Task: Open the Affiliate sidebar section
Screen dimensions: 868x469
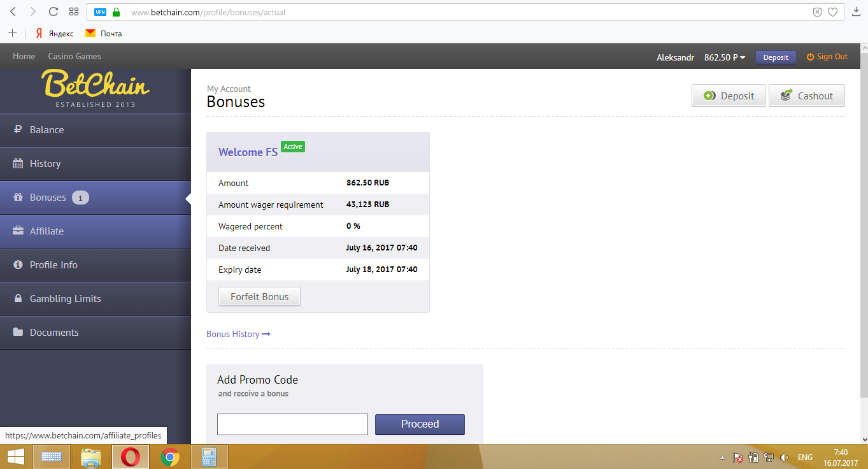Action: tap(96, 231)
